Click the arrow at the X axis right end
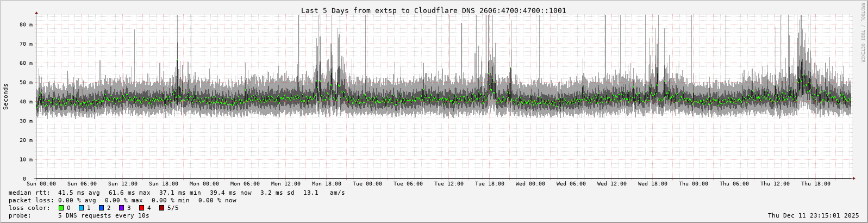This screenshot has height=223, width=868. pos(853,178)
